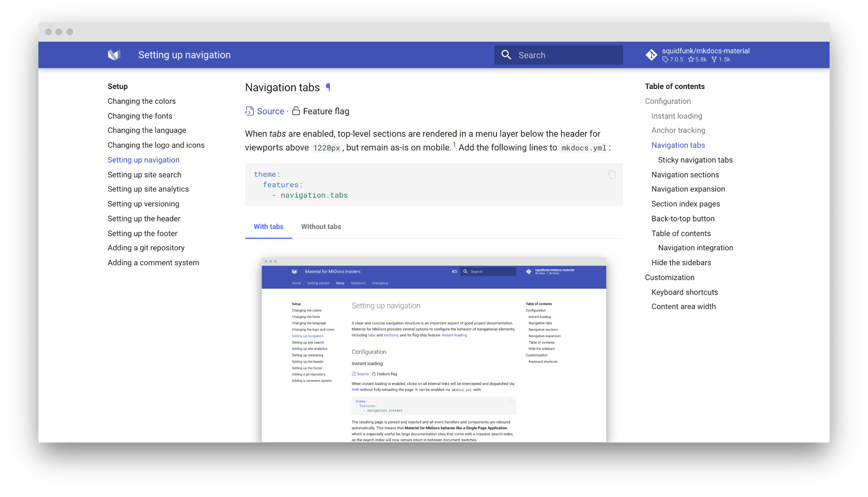The height and width of the screenshot is (497, 868).
Task: Click footnote reference 1
Action: pyautogui.click(x=454, y=145)
